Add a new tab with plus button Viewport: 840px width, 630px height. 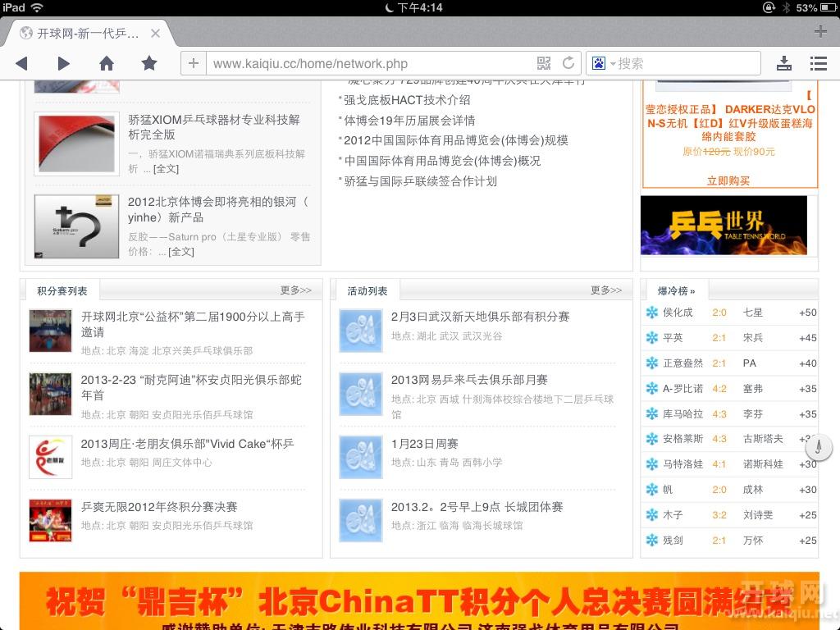[820, 32]
